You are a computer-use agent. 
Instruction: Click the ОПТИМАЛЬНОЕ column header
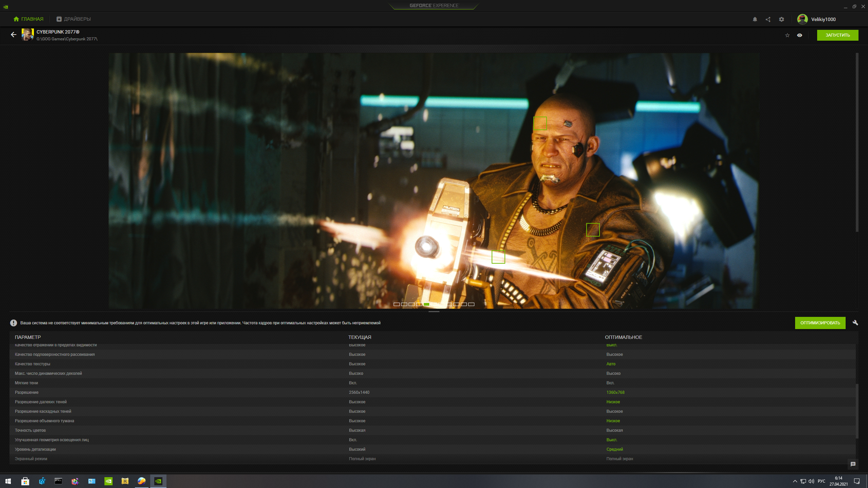coord(624,337)
